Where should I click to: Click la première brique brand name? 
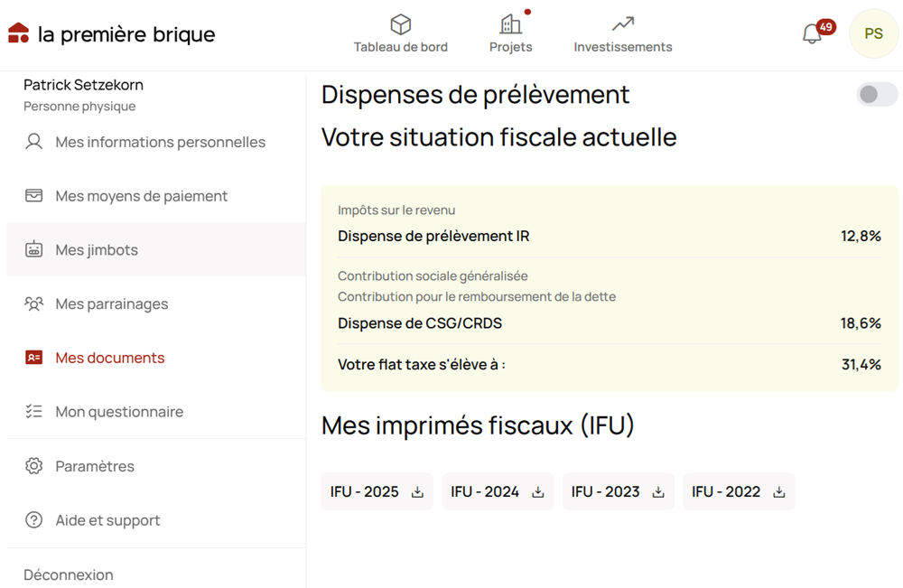click(x=126, y=34)
